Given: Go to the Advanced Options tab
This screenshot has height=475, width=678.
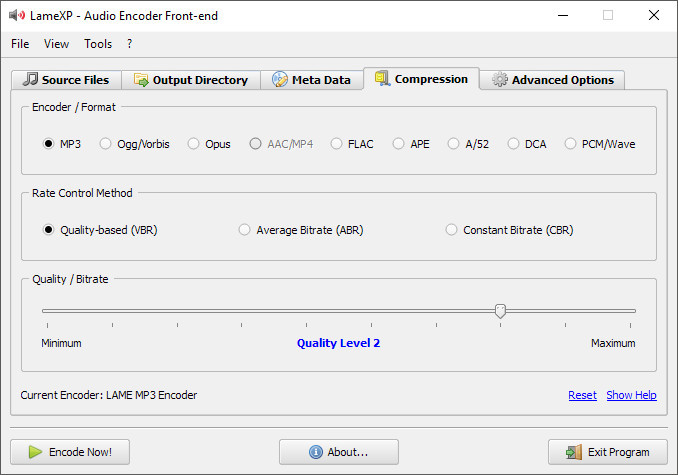Looking at the screenshot, I should click(x=553, y=80).
